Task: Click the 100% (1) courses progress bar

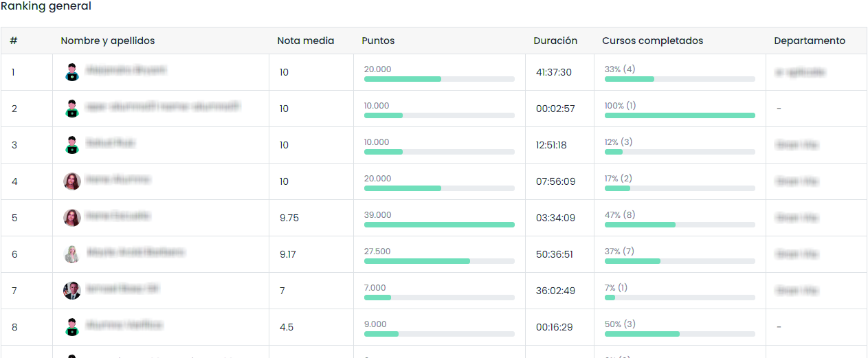Action: (680, 115)
